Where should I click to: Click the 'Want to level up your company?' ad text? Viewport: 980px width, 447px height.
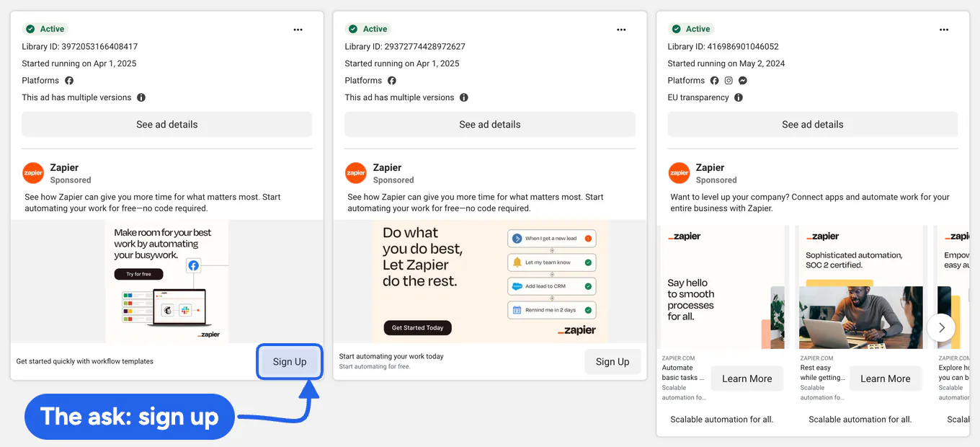point(810,203)
